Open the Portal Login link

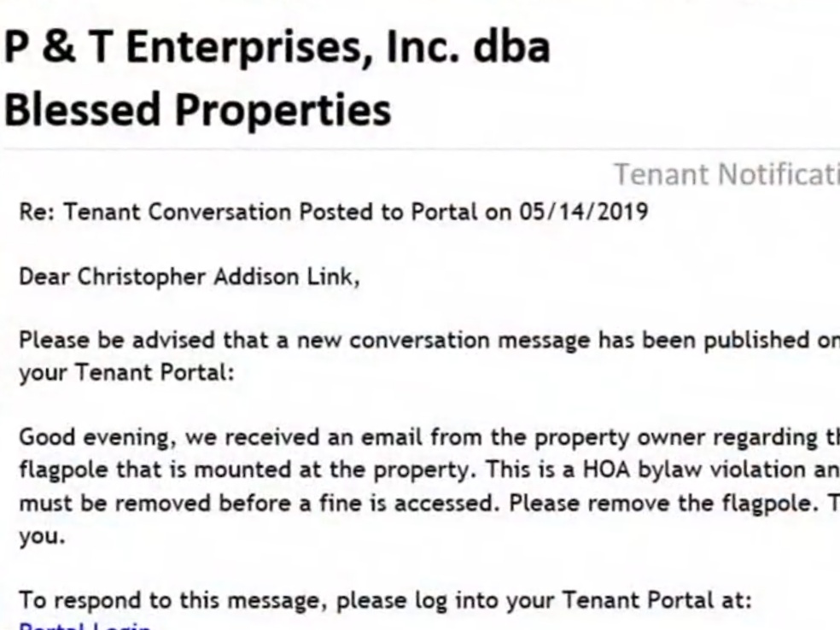pyautogui.click(x=85, y=627)
